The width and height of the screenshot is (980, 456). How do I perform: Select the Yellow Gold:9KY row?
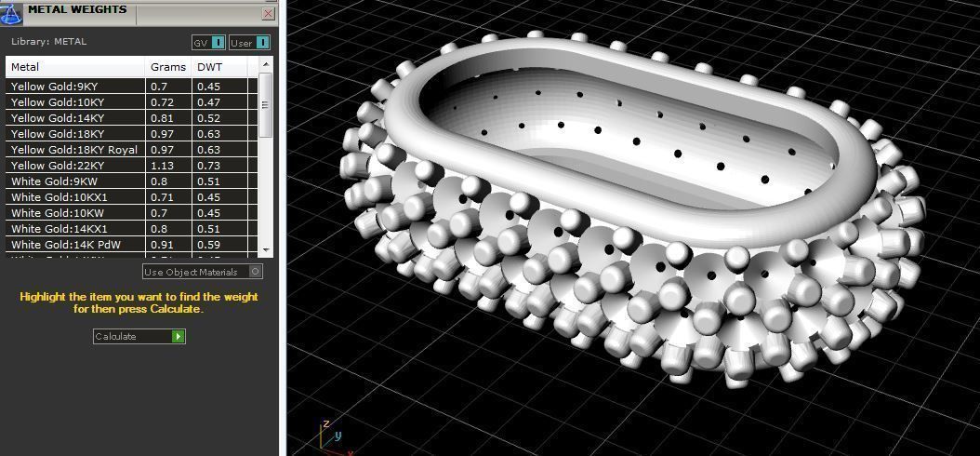pos(132,87)
